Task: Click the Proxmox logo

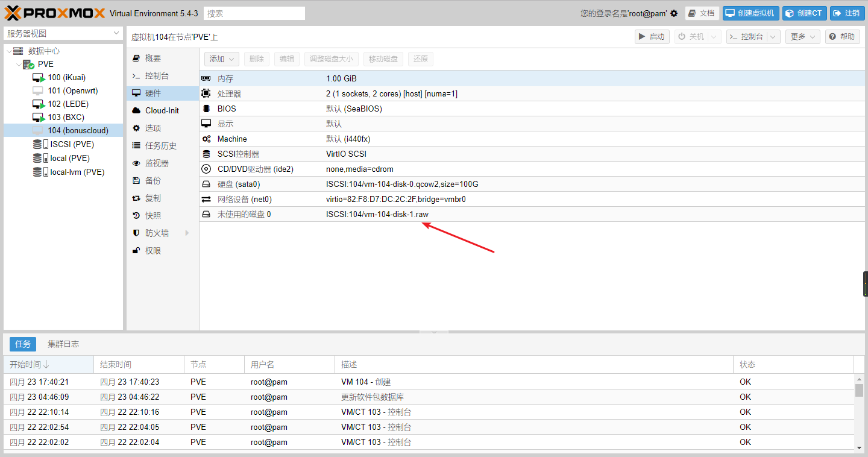Action: [x=55, y=13]
